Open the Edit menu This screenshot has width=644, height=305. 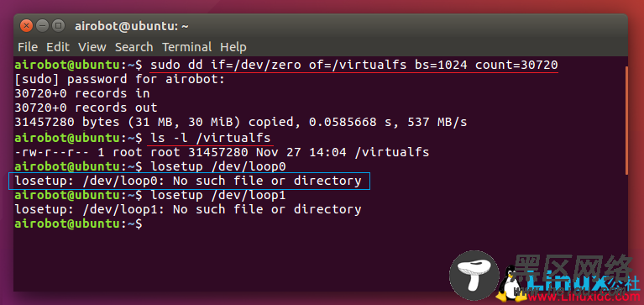tap(58, 47)
